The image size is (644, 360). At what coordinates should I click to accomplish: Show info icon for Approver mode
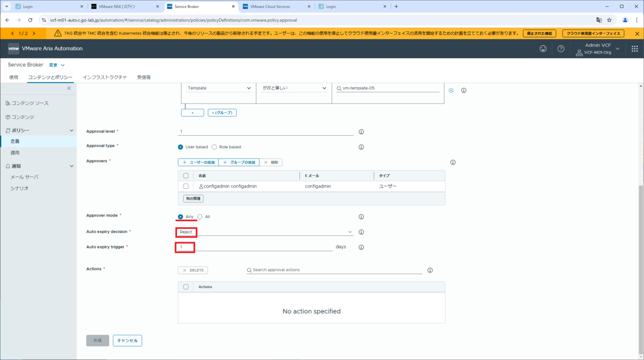pyautogui.click(x=361, y=217)
